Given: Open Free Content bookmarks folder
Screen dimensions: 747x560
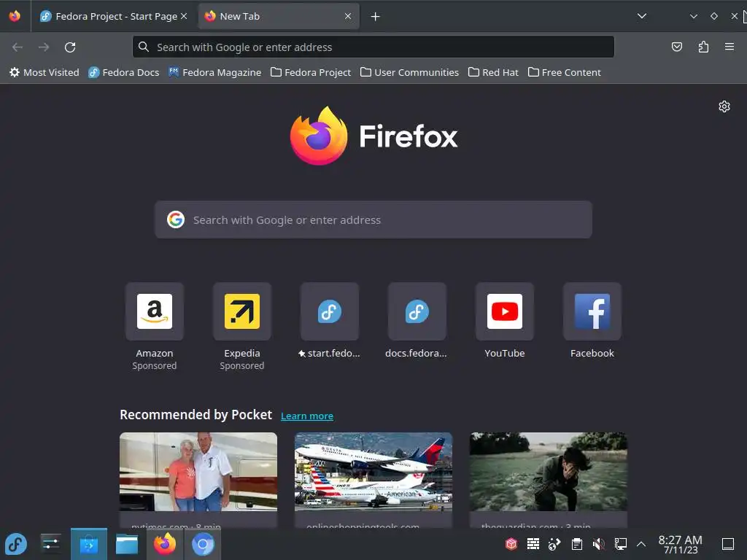Looking at the screenshot, I should [x=565, y=72].
